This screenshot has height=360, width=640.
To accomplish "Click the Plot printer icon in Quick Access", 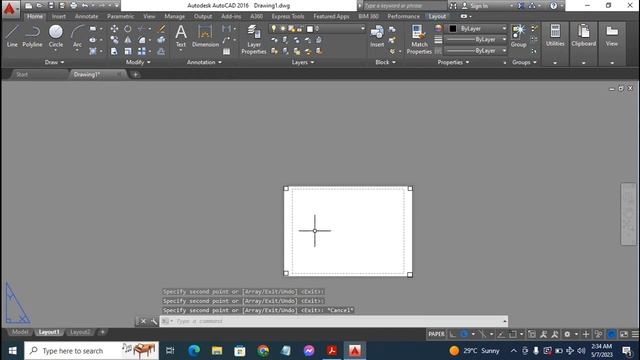I will 73,6.
